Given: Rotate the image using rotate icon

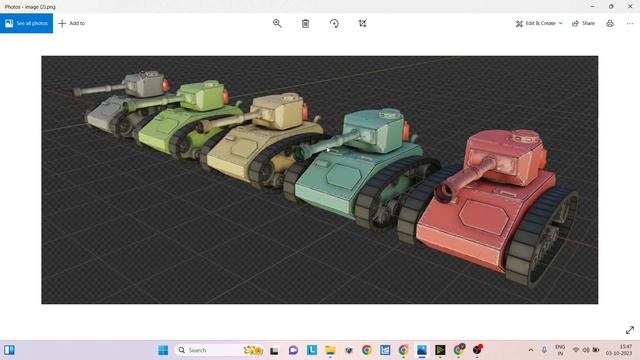Looking at the screenshot, I should click(334, 23).
